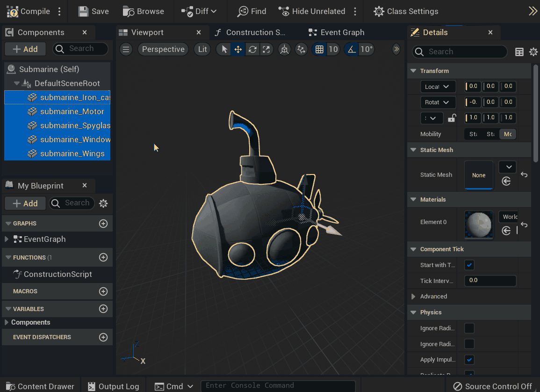Toggle Start with Tick Enabled checkbox

469,265
